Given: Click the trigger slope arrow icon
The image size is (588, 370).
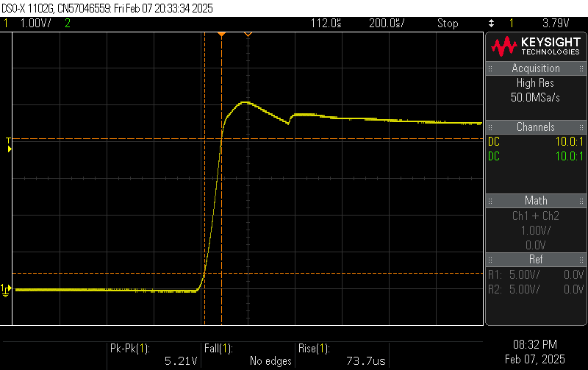Looking at the screenshot, I should [491, 24].
